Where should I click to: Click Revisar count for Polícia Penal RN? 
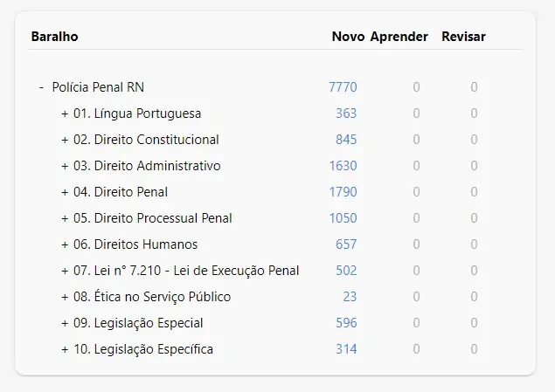(474, 87)
